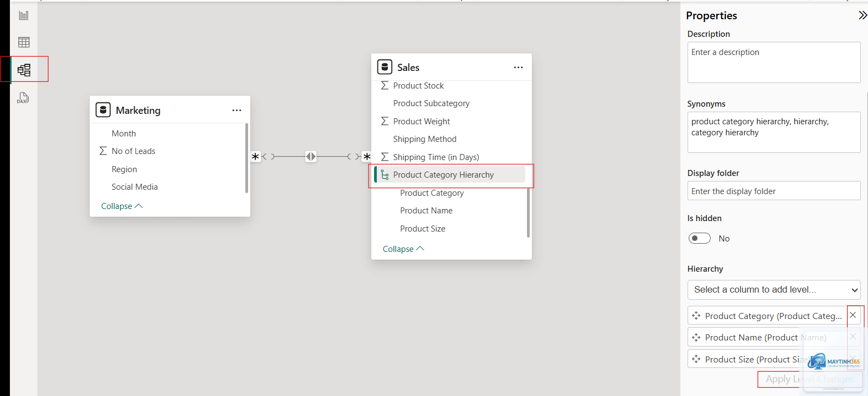This screenshot has width=868, height=396.
Task: Click the Sales table header title
Action: click(408, 67)
